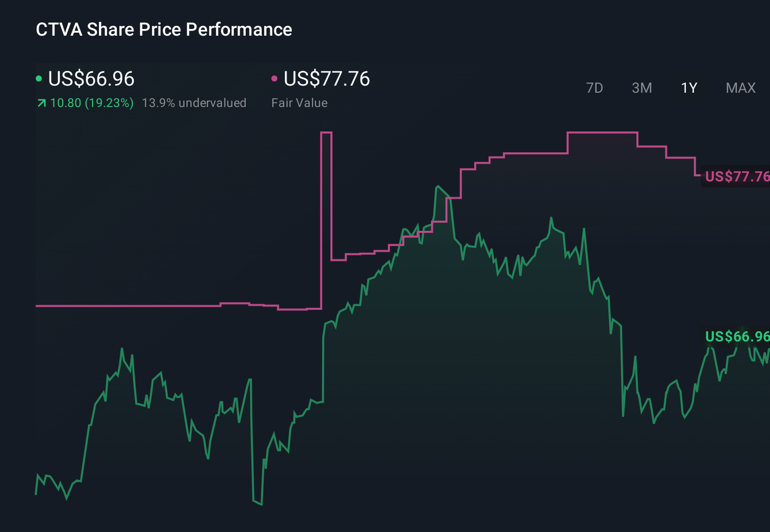Open the 7D time range view
The height and width of the screenshot is (532, 770).
(x=595, y=88)
